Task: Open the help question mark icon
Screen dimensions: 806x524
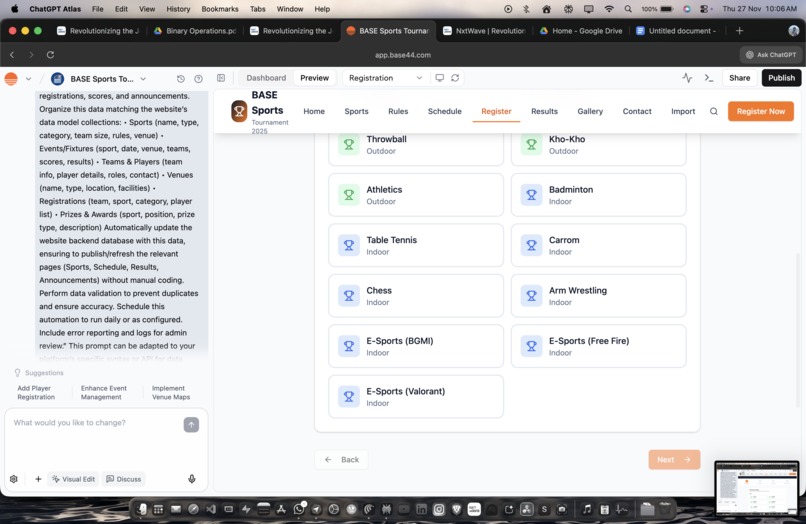Action: [x=198, y=79]
